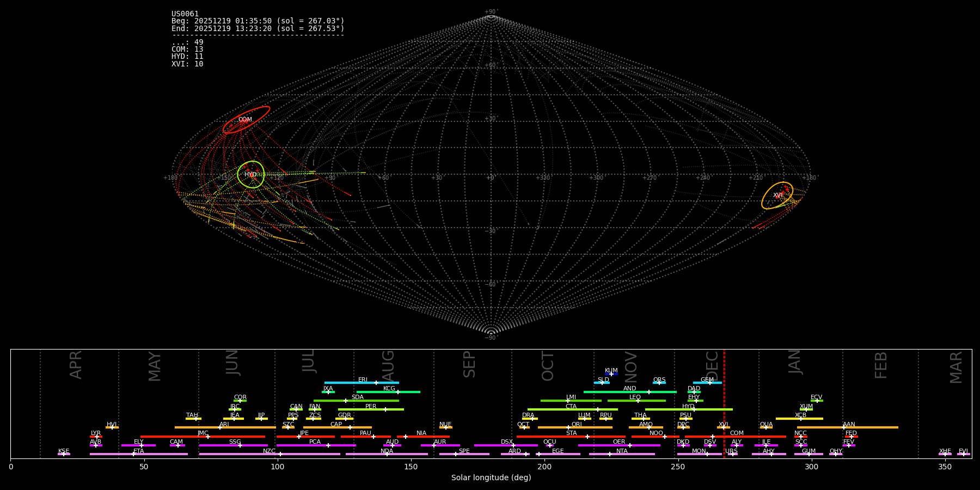
Task: Click the ERI shower label in timeline
Action: pos(363,380)
